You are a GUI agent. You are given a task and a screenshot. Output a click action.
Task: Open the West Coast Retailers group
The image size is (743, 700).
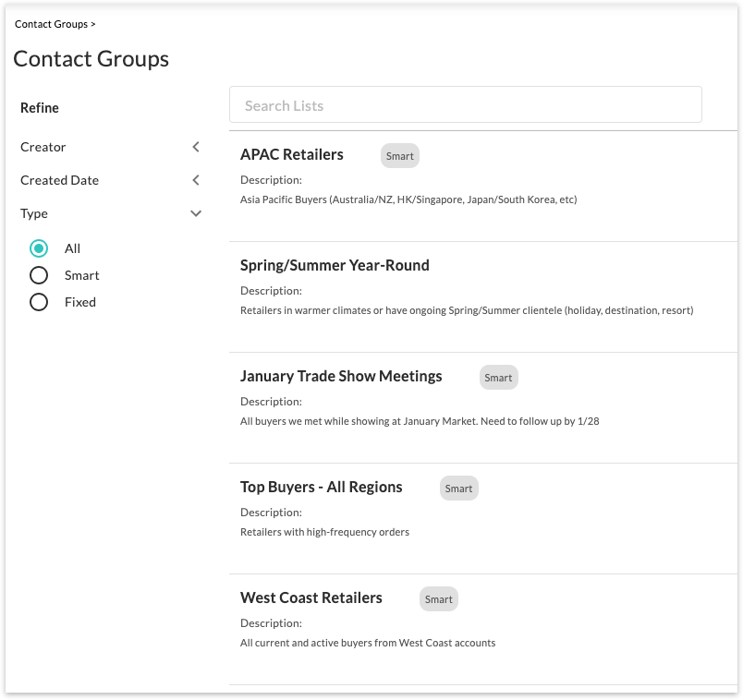point(311,597)
